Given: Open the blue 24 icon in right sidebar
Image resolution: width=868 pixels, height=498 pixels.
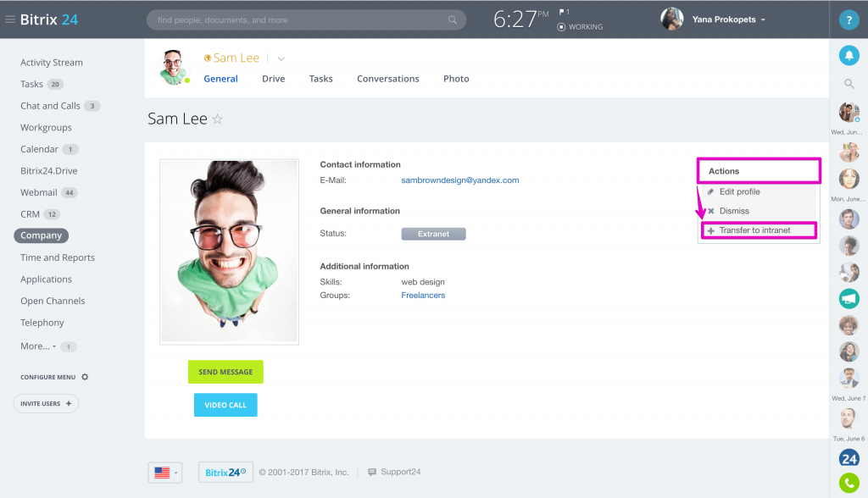Looking at the screenshot, I should (849, 458).
